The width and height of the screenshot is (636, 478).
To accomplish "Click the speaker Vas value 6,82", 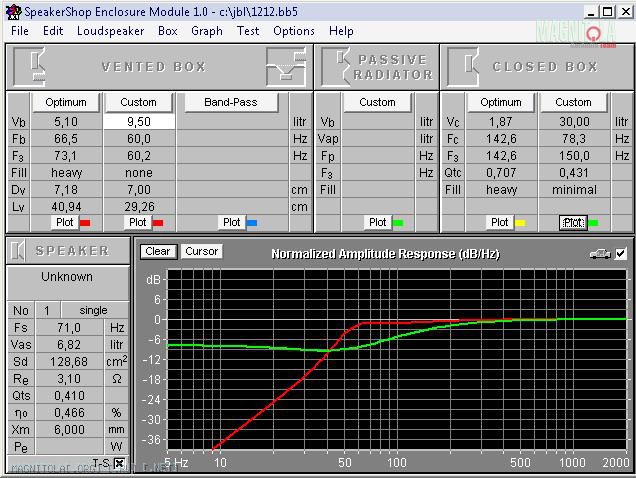I will click(x=69, y=345).
